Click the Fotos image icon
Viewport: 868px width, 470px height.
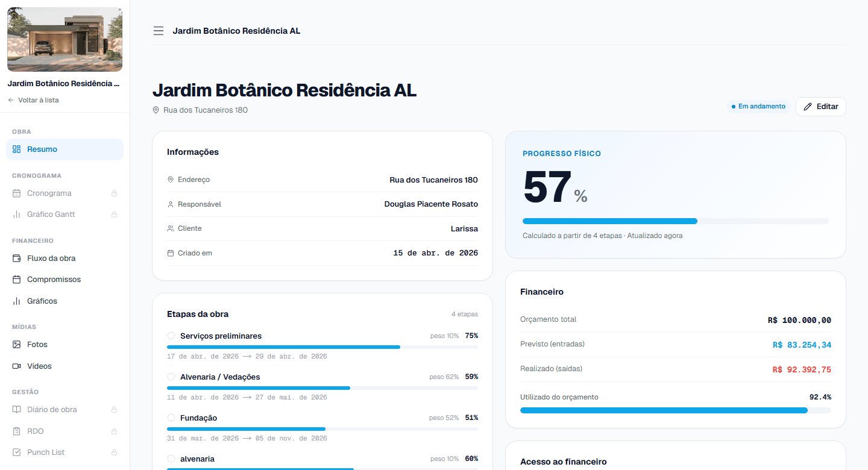(17, 345)
